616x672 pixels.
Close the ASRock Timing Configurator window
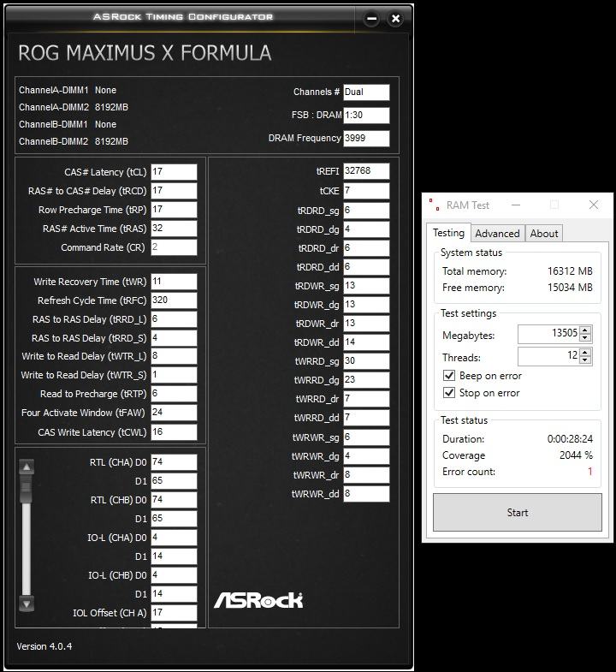coord(395,19)
